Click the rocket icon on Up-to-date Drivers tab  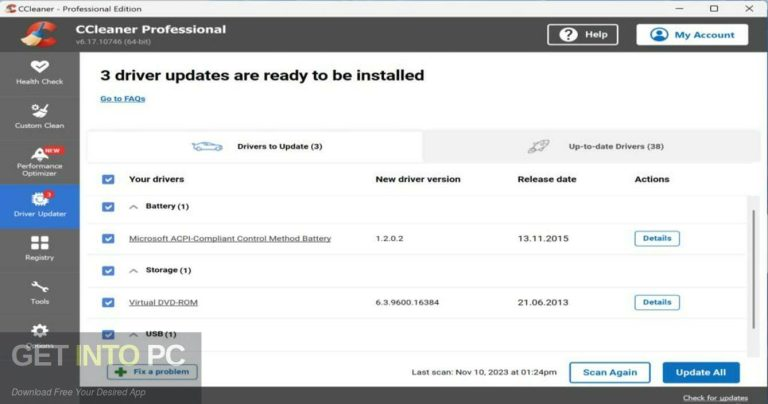pyautogui.click(x=538, y=146)
